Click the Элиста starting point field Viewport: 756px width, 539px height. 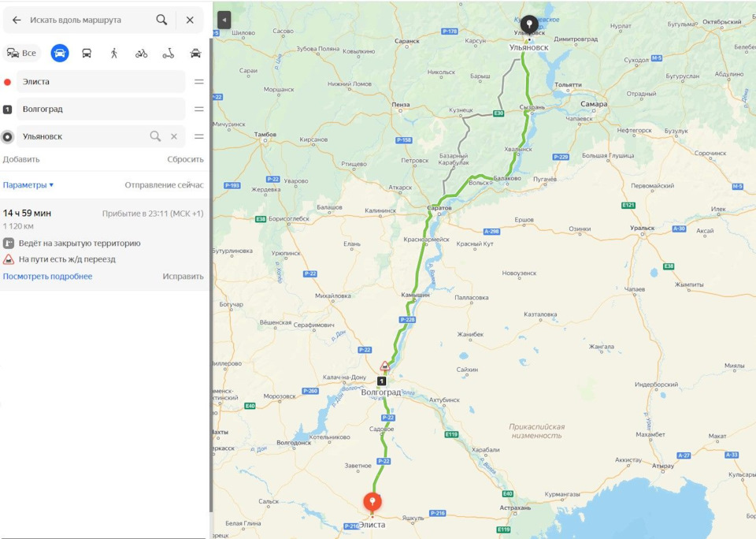point(101,81)
